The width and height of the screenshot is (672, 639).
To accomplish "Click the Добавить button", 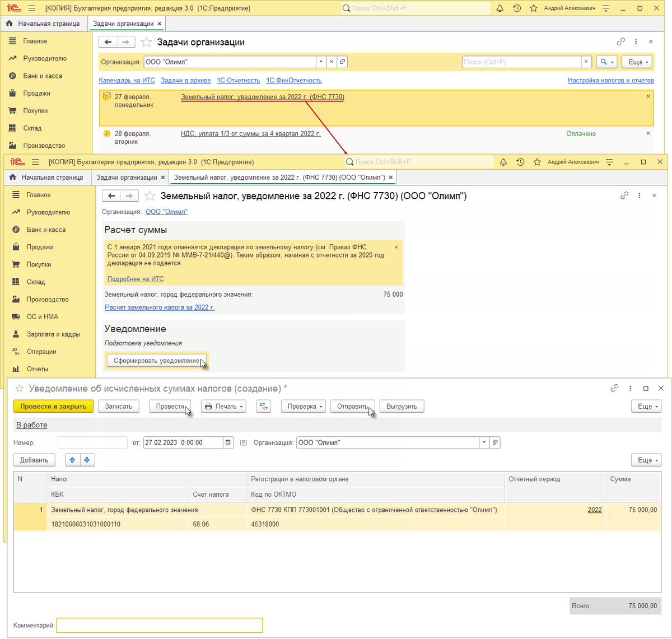I will (x=34, y=460).
